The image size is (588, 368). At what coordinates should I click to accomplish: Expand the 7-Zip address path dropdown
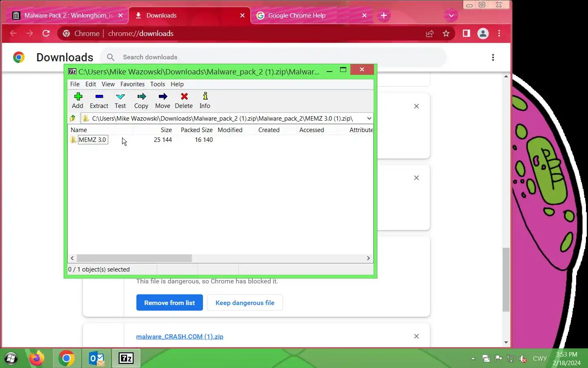tap(369, 118)
